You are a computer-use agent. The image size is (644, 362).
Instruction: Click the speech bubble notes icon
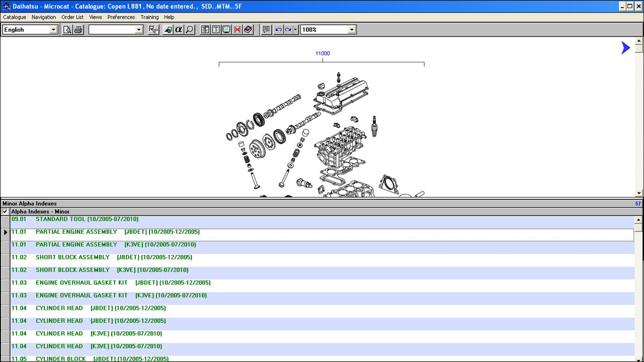(x=266, y=30)
